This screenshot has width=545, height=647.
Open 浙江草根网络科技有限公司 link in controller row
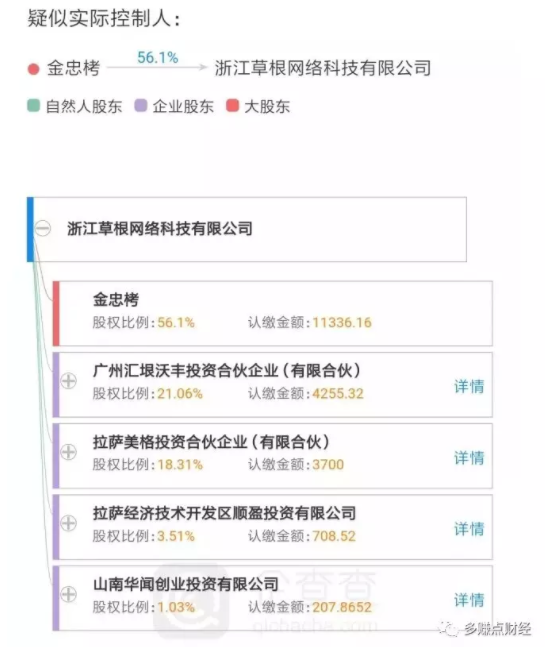pyautogui.click(x=323, y=68)
